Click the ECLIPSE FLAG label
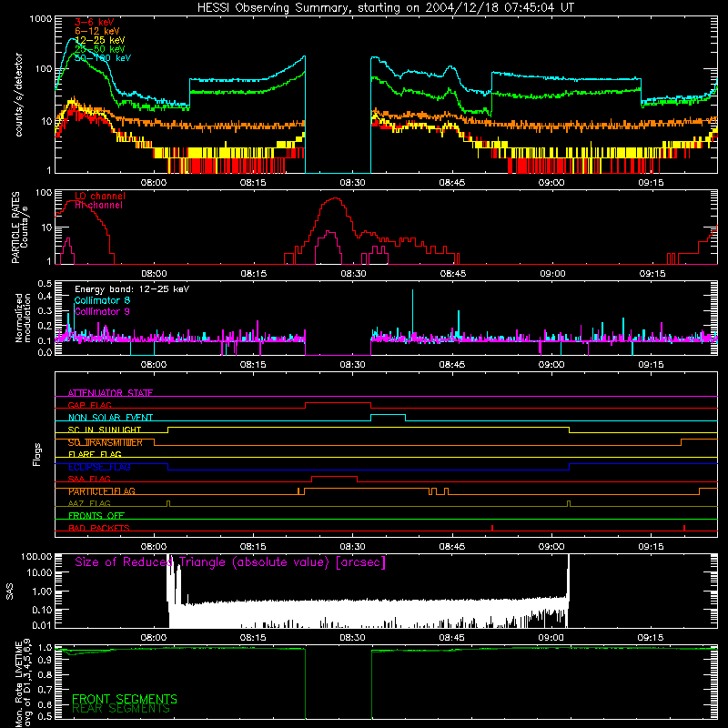728x728 pixels. [x=99, y=467]
